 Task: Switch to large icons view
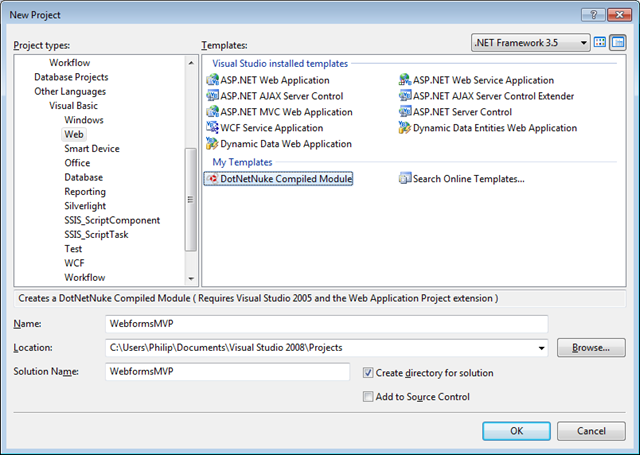click(600, 42)
